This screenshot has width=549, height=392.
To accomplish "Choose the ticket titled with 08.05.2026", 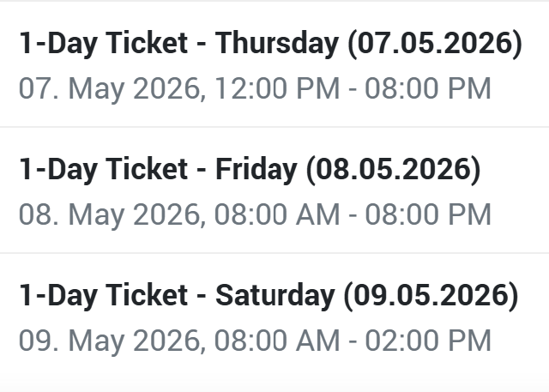I will point(250,170).
